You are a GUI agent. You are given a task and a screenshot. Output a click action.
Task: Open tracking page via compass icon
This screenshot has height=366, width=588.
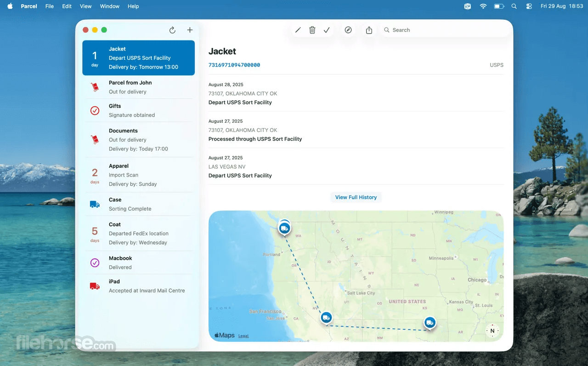[x=348, y=30]
